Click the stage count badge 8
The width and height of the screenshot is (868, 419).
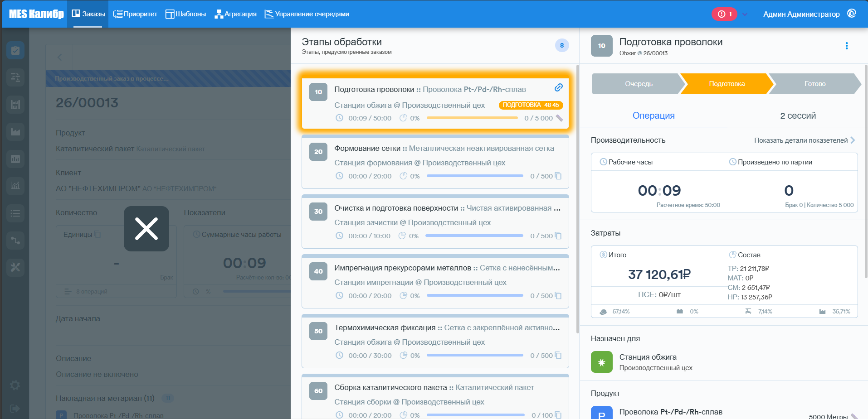pyautogui.click(x=562, y=45)
